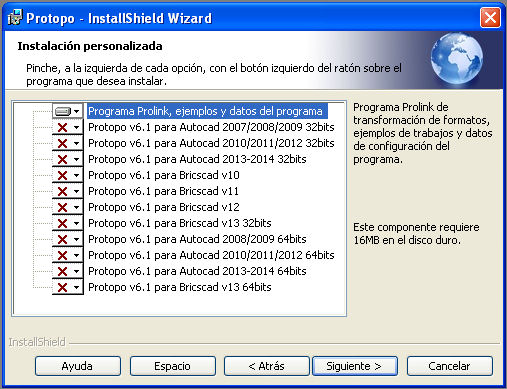Select 'Protopo v6.1 para Autocad 2007/2008/2009 32bits'
This screenshot has height=389, width=507.
pyautogui.click(x=211, y=127)
